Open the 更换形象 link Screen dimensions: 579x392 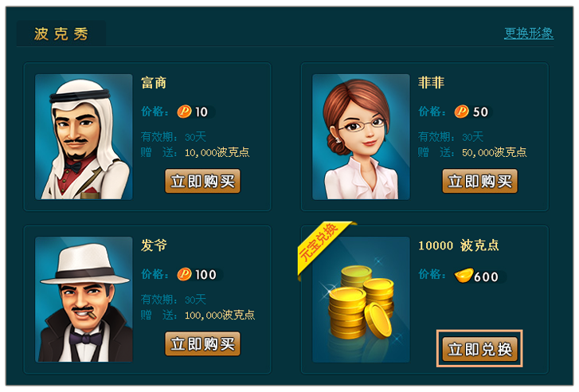click(x=529, y=33)
